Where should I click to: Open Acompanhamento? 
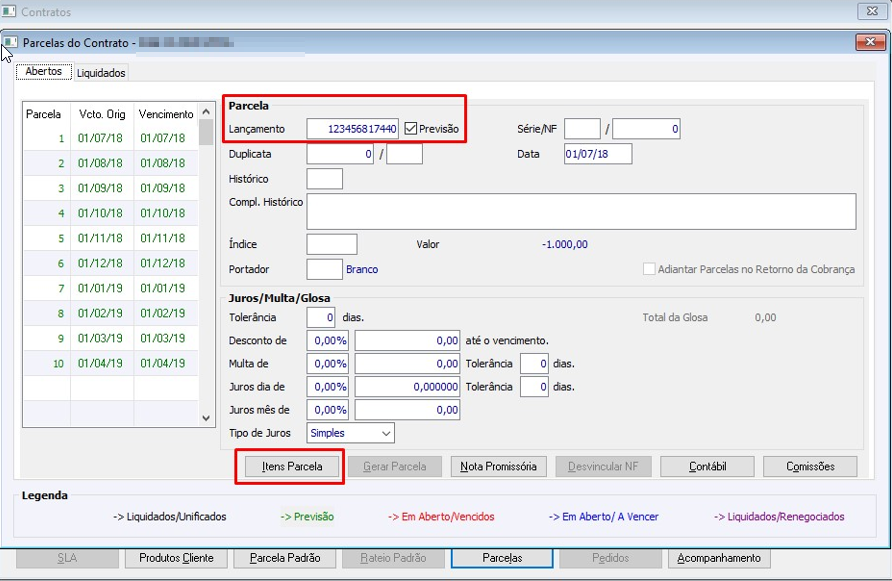click(719, 558)
